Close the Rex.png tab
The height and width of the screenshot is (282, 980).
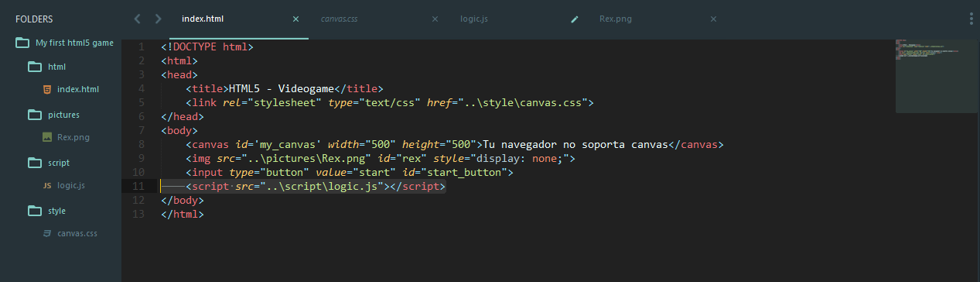pyautogui.click(x=713, y=19)
